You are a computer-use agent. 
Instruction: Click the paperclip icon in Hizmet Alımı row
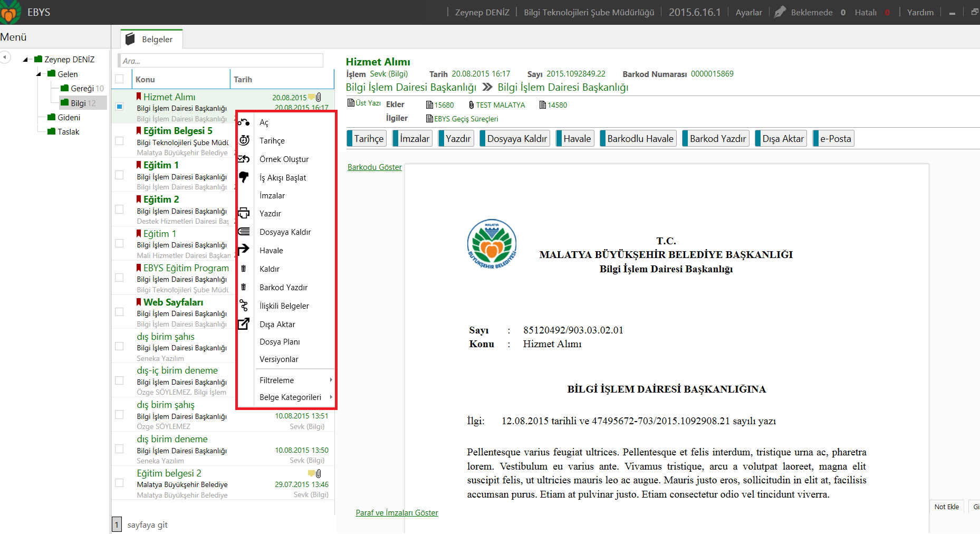[x=318, y=97]
